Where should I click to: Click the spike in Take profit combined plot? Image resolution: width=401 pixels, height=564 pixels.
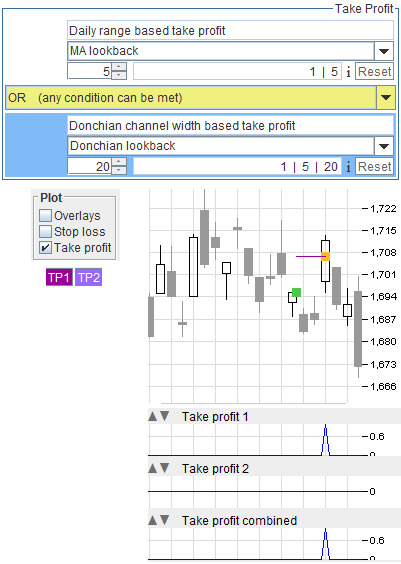click(325, 543)
